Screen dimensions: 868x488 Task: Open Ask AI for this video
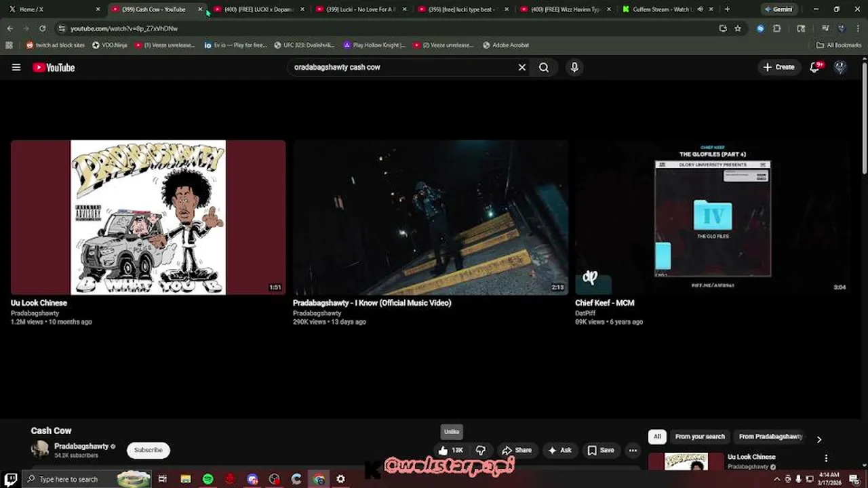560,450
